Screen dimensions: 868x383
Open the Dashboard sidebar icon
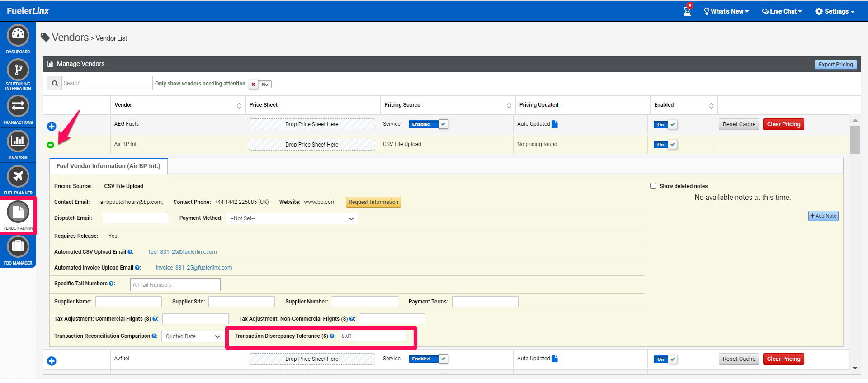click(x=18, y=36)
